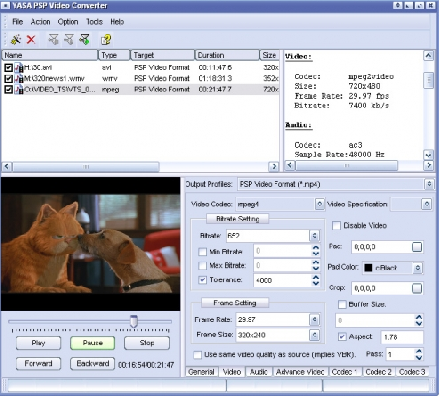The image size is (439, 396).
Task: Open the Video Codec dropdown
Action: tap(319, 204)
